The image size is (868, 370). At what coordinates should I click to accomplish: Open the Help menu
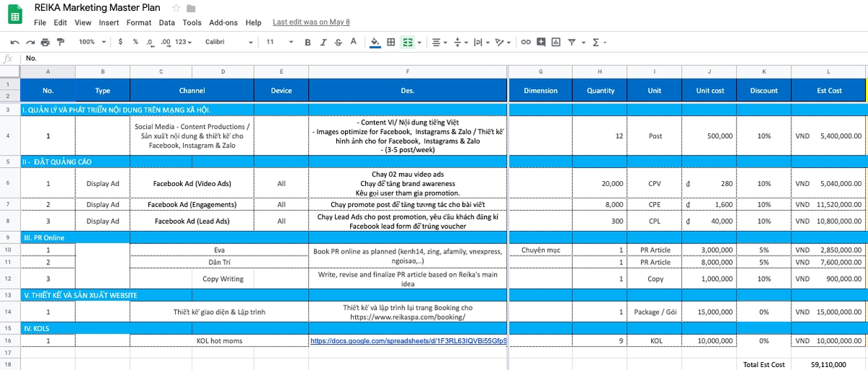pos(253,22)
